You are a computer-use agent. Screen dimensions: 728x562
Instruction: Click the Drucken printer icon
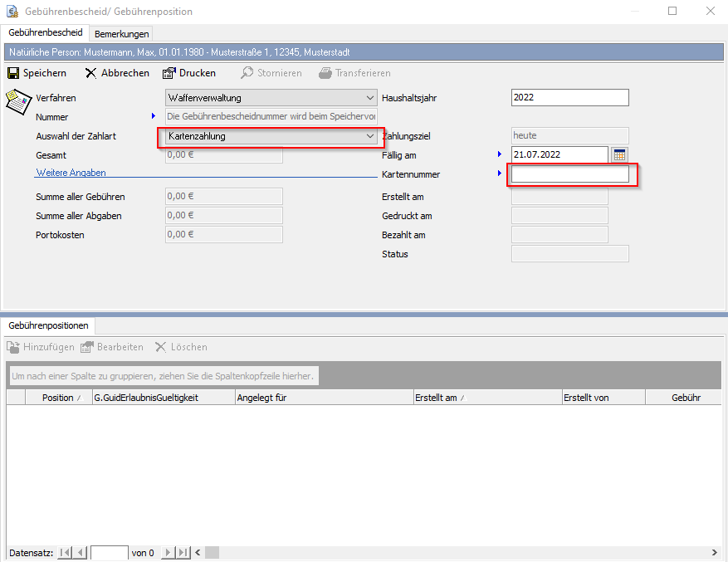click(169, 73)
